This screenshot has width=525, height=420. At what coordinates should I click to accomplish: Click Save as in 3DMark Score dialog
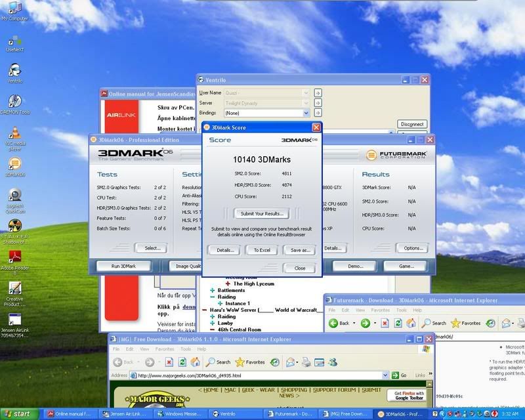[x=301, y=250]
